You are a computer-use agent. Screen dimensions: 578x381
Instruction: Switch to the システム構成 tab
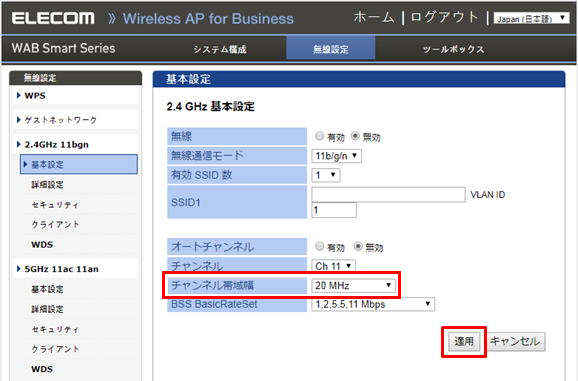[220, 49]
